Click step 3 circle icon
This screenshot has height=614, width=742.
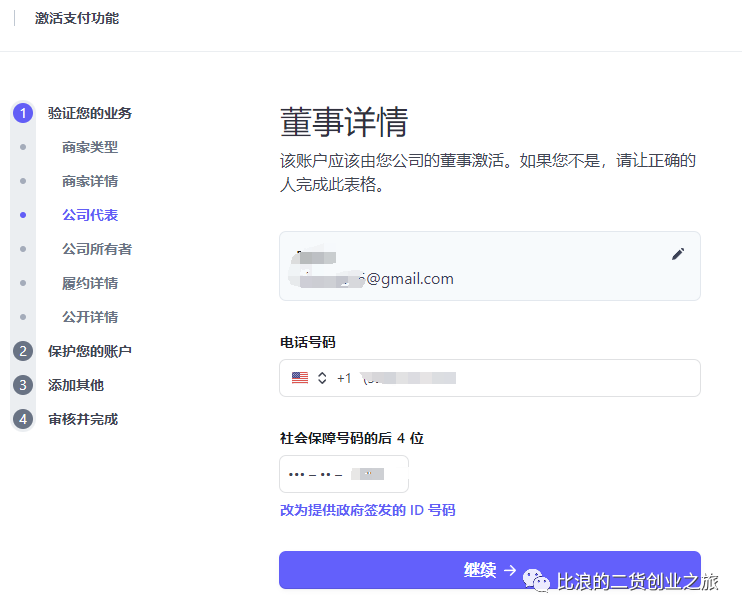click(x=23, y=385)
